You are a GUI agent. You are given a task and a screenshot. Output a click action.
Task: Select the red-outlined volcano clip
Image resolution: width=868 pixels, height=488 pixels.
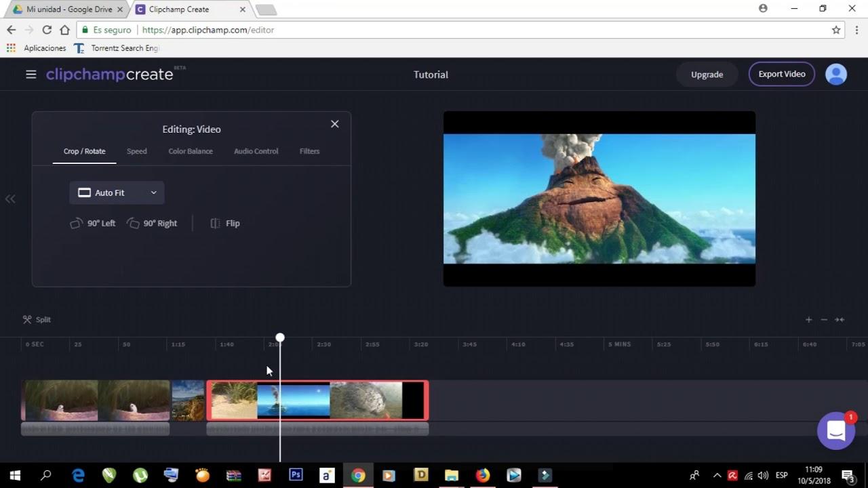coord(317,400)
